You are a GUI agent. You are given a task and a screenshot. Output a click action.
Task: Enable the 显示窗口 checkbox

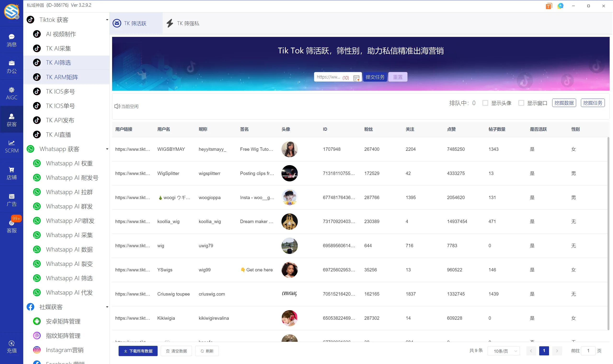tap(521, 103)
